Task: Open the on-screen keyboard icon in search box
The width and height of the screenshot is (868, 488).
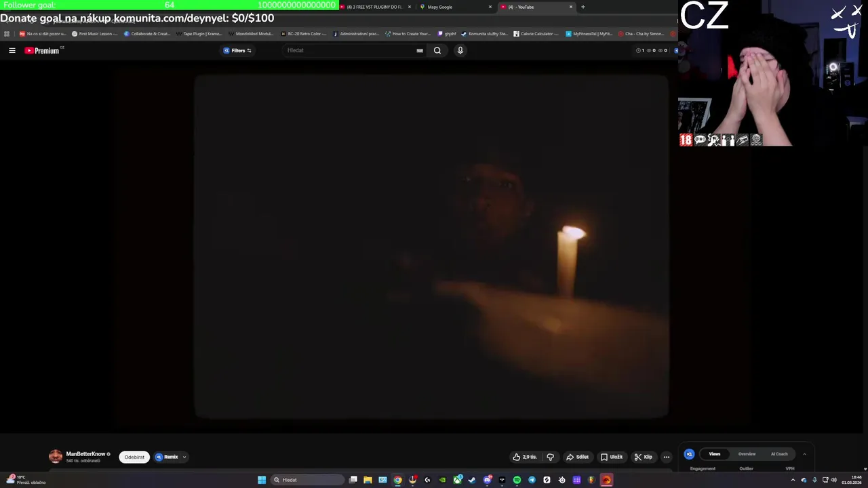Action: tap(420, 50)
